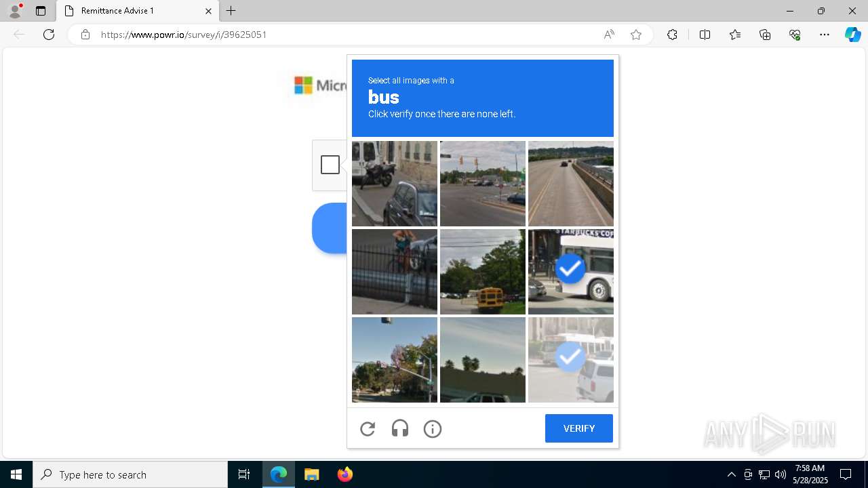
Task: Click the blue VERIFY button
Action: click(x=579, y=428)
